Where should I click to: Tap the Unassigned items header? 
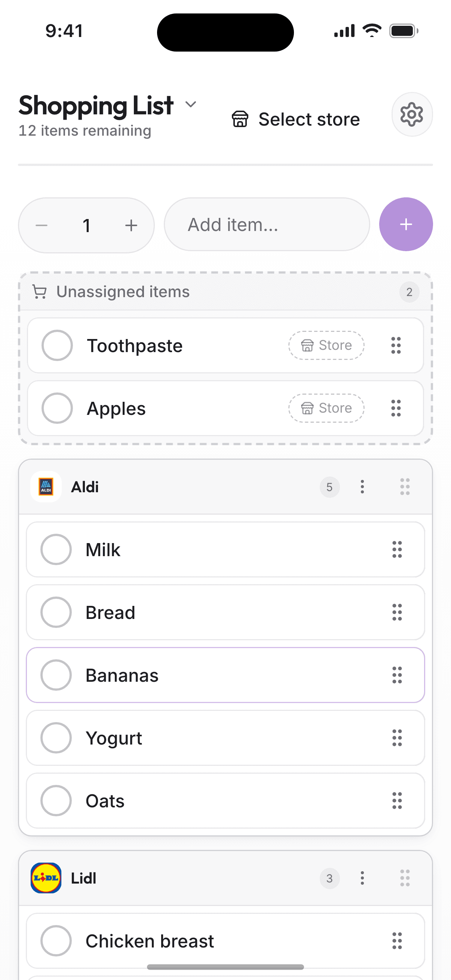225,292
